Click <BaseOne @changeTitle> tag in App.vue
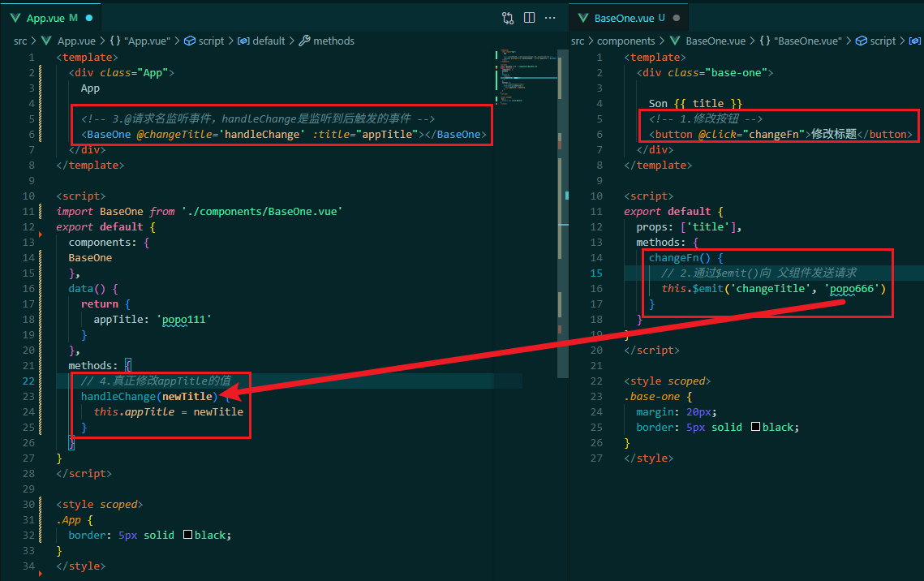 [x=283, y=134]
